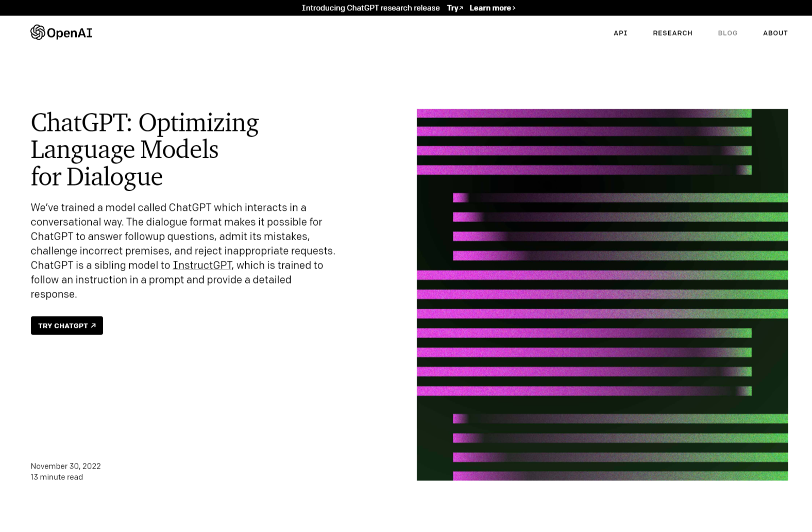
Task: Follow the InstructGPT link
Action: (202, 265)
